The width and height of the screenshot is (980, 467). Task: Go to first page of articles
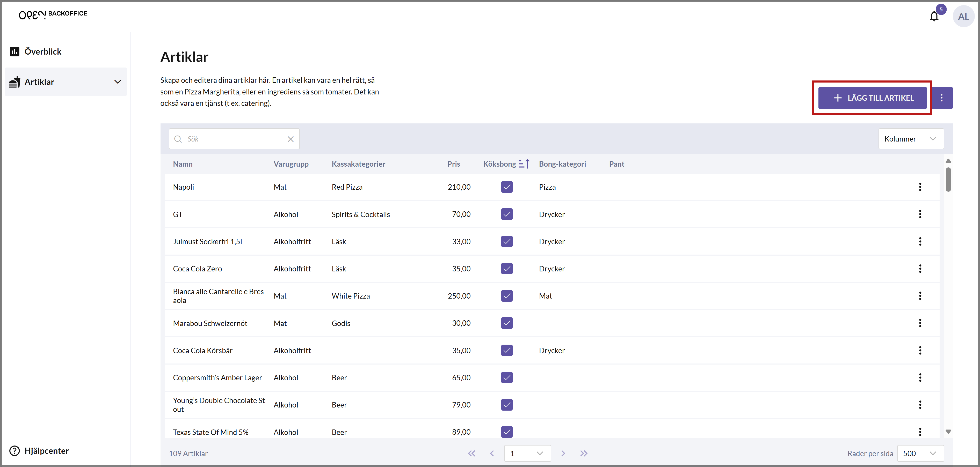pos(471,453)
